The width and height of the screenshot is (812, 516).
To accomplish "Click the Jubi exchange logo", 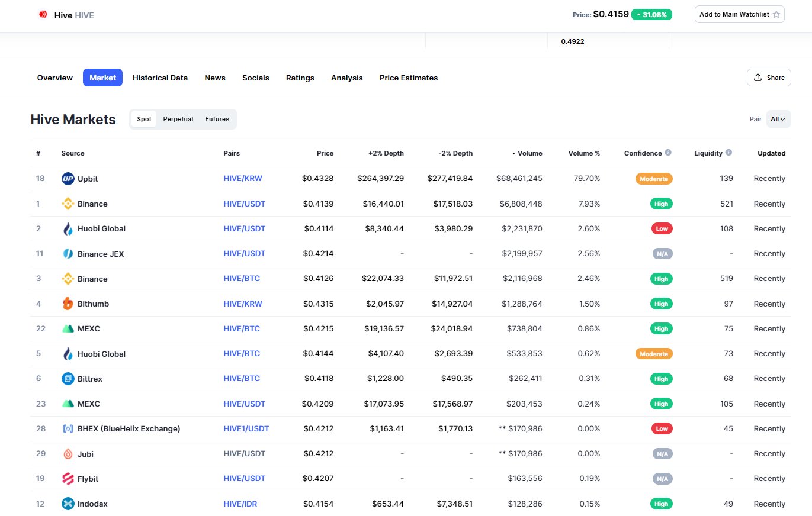I will (x=68, y=454).
